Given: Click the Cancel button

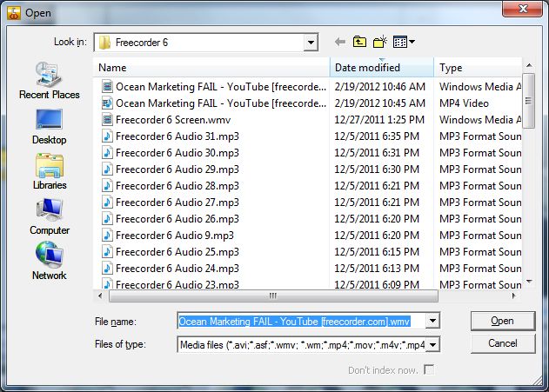Looking at the screenshot, I should [x=503, y=343].
